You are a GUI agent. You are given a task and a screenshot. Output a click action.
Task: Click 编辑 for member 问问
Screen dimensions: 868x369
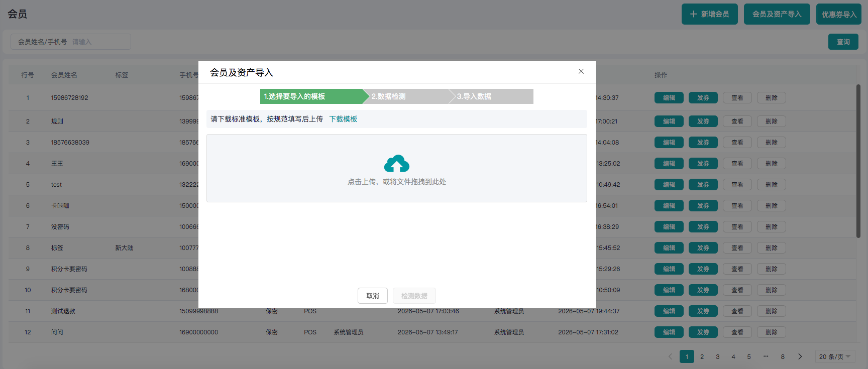pos(669,332)
